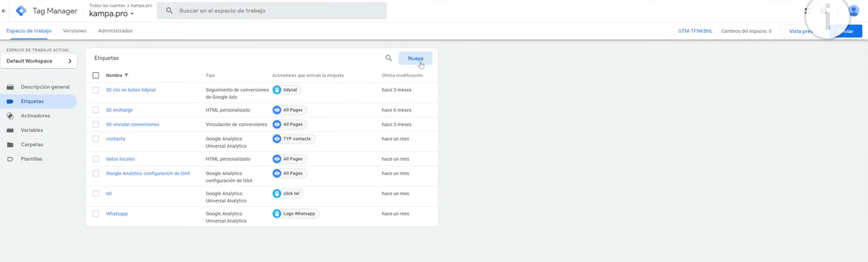Open the contacta tag link
This screenshot has height=262, width=868.
115,138
